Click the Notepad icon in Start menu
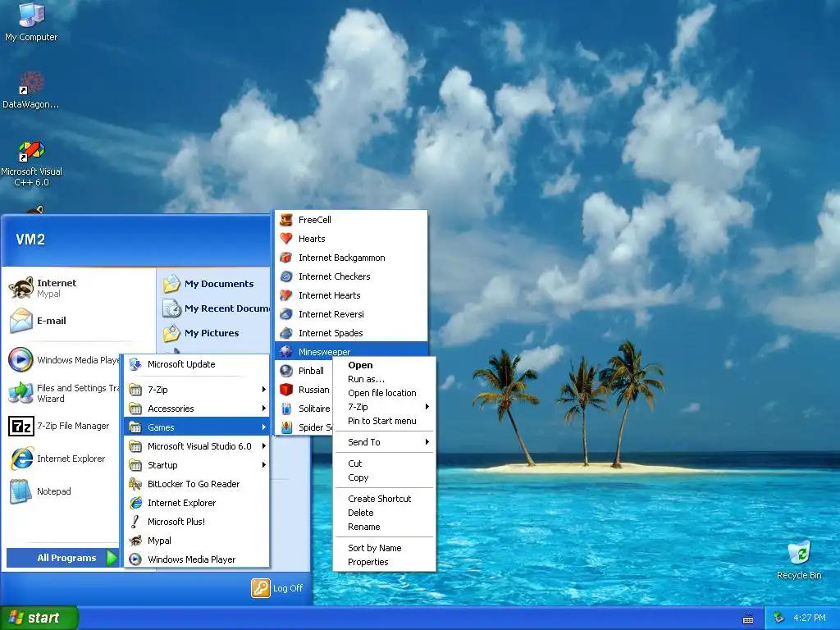The image size is (840, 630). click(21, 491)
